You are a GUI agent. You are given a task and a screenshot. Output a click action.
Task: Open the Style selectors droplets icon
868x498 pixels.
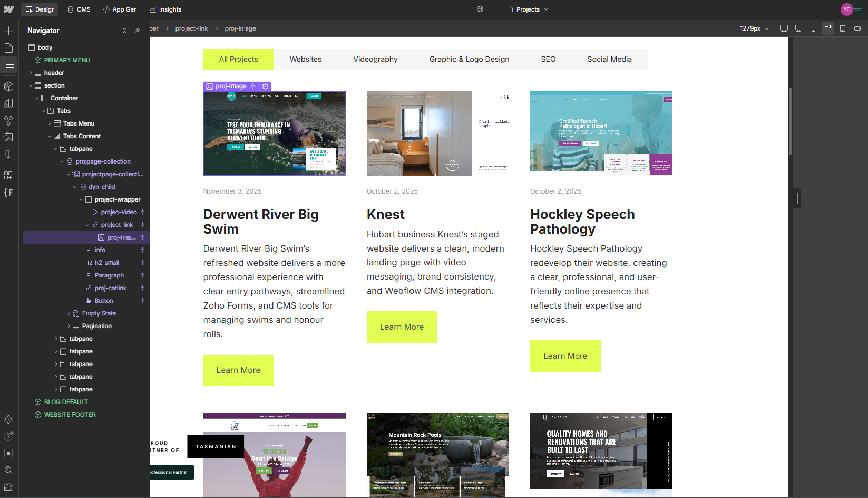[x=8, y=120]
